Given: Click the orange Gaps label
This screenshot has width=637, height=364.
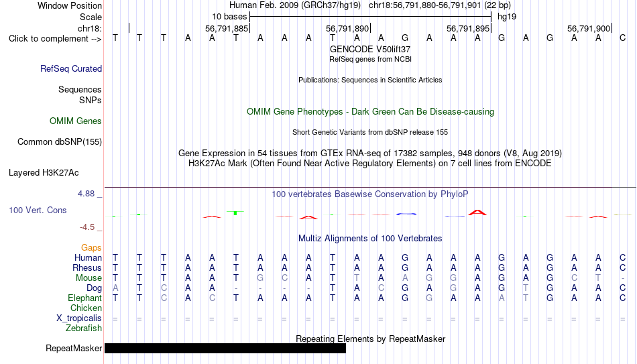Looking at the screenshot, I should [91, 247].
